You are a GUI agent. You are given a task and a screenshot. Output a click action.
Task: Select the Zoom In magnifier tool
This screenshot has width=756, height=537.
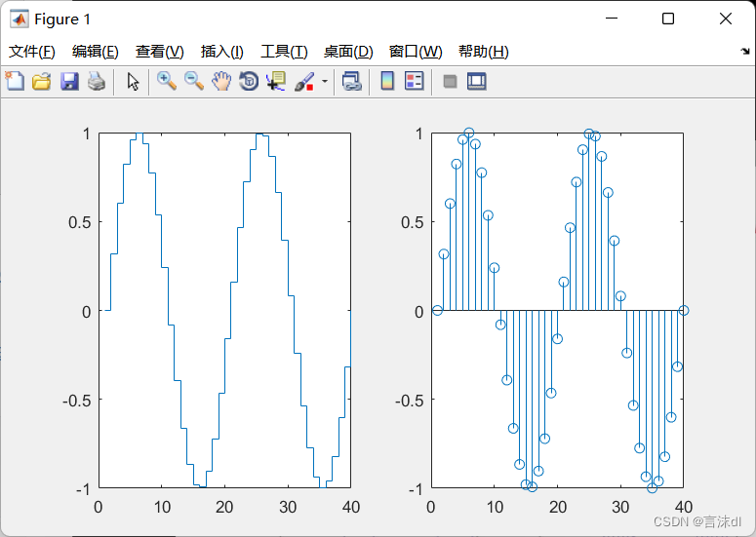click(x=167, y=82)
